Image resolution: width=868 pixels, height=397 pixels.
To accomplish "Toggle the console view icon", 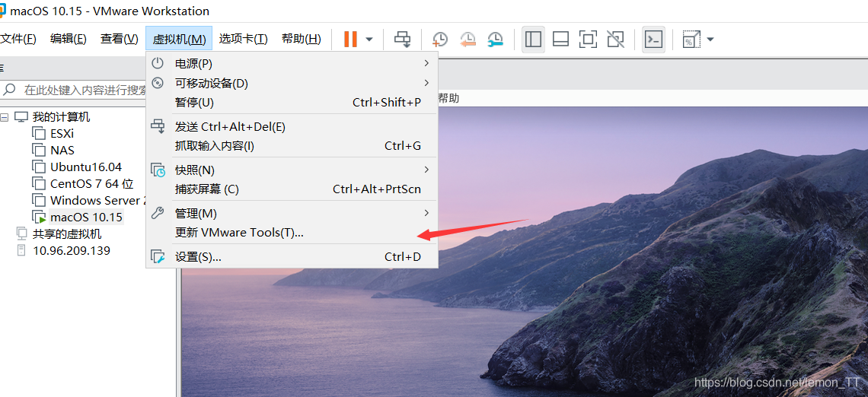I will pyautogui.click(x=653, y=40).
